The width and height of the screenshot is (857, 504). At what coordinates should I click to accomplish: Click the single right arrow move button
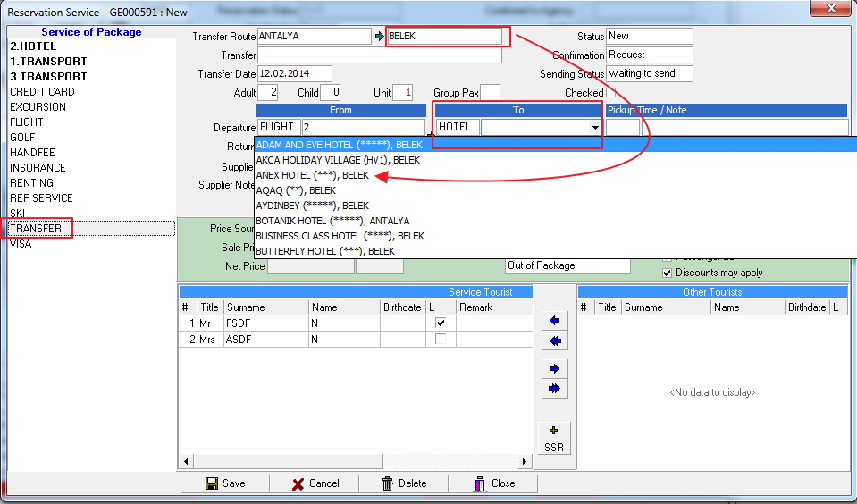click(554, 368)
